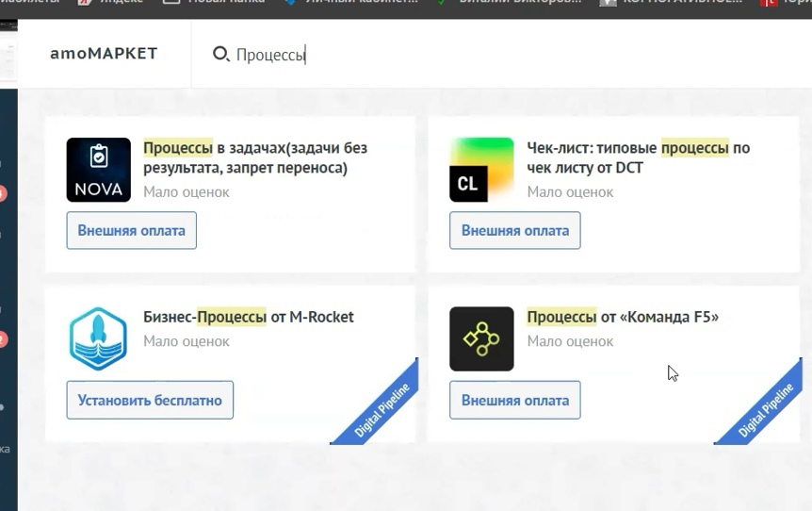Click the «Установить бесплатно» button
This screenshot has height=511, width=812.
pyautogui.click(x=150, y=400)
